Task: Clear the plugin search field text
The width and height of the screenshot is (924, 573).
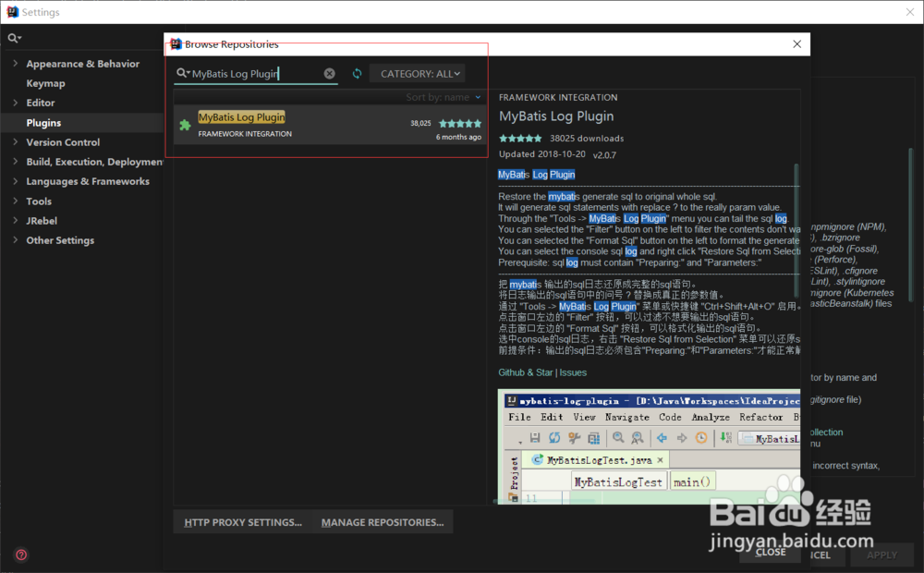Action: 330,73
